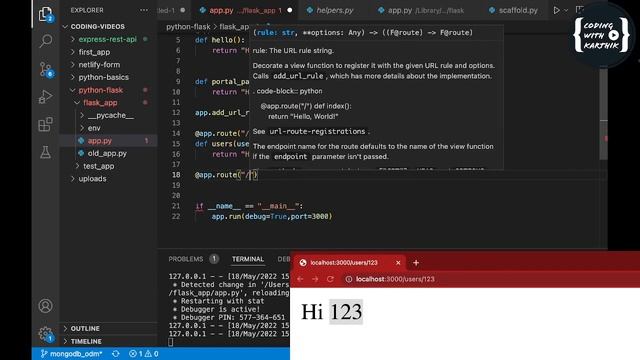Open errors and warnings count in status bar

[144, 354]
